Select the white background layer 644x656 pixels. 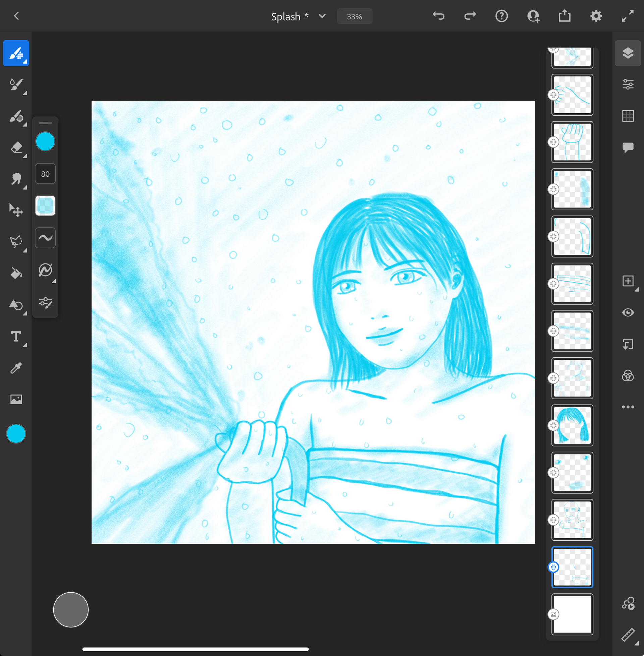(572, 614)
